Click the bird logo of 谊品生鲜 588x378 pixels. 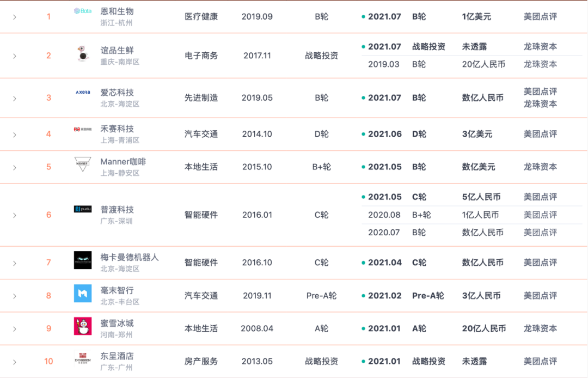pos(83,53)
